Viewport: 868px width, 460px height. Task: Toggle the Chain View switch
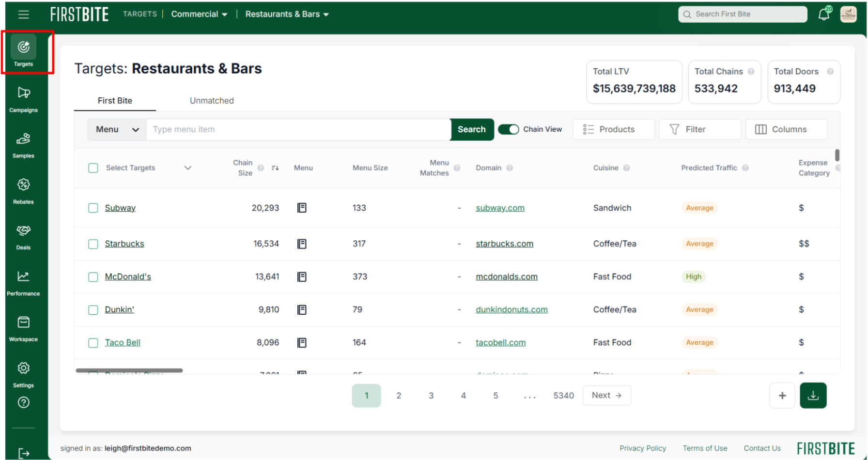click(x=509, y=129)
